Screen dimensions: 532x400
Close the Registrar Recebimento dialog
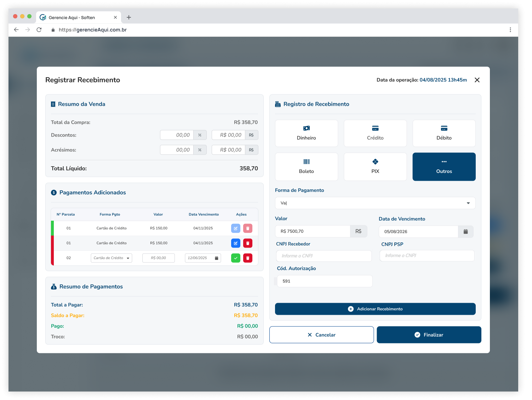477,80
